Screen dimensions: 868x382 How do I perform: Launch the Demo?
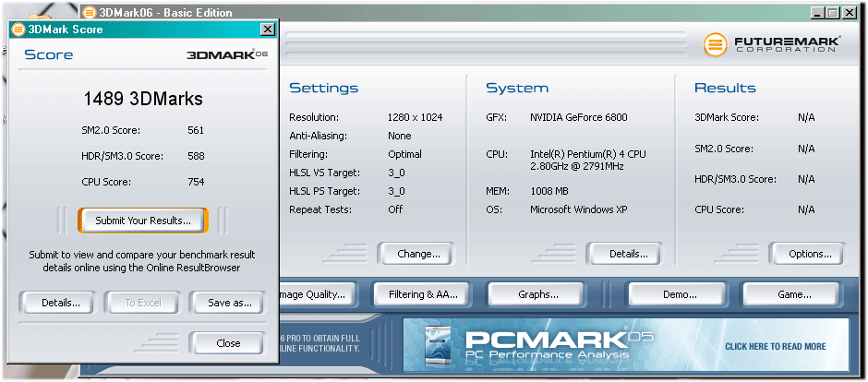[x=678, y=294]
